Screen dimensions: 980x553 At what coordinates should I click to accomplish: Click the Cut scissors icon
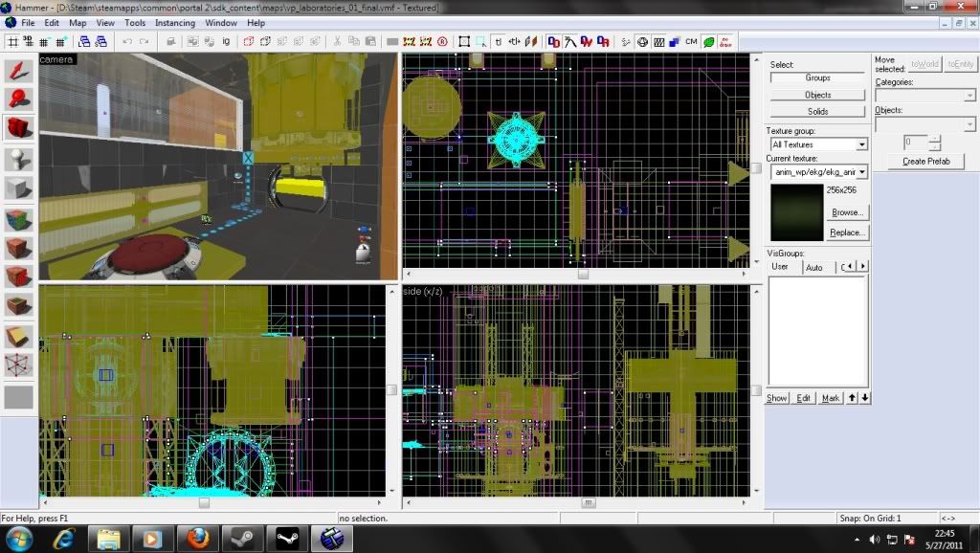click(337, 42)
